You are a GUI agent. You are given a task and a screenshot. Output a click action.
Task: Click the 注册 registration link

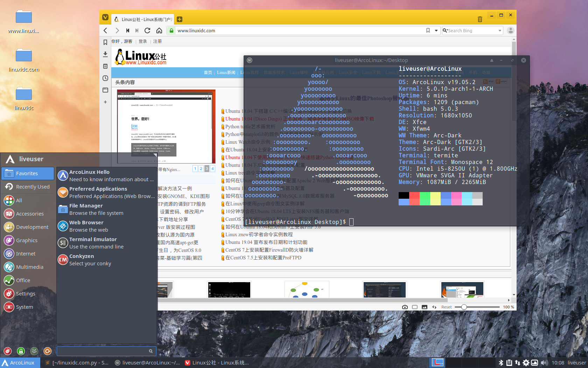[x=157, y=41]
